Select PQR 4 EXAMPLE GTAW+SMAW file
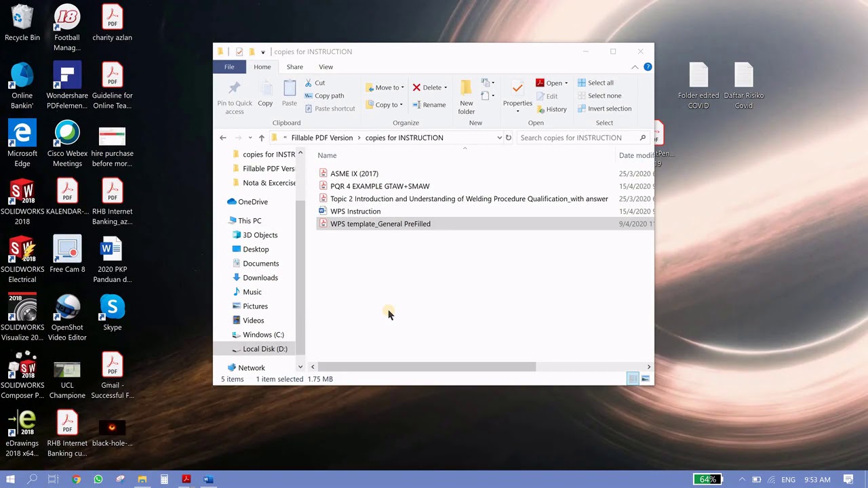868x488 pixels. (x=380, y=186)
